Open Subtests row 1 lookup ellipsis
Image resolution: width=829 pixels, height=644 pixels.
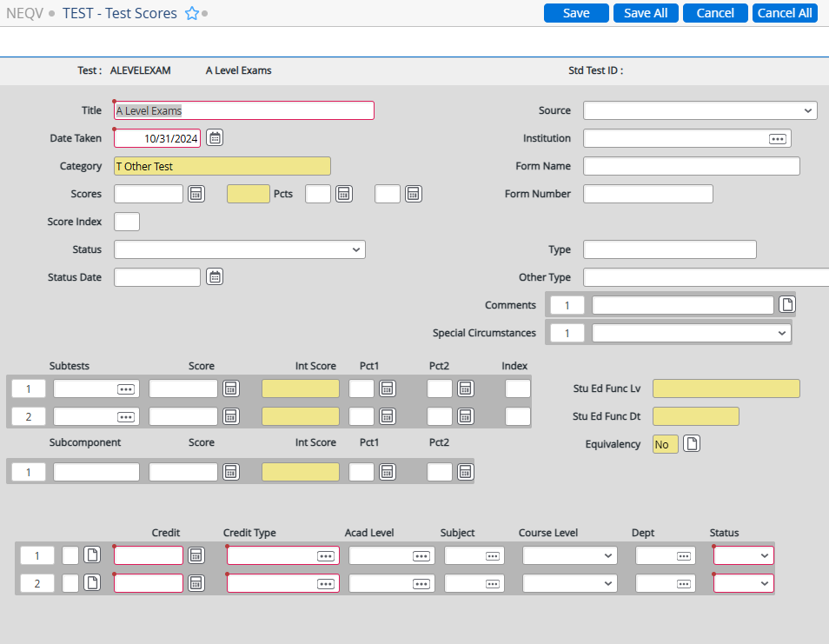point(126,389)
